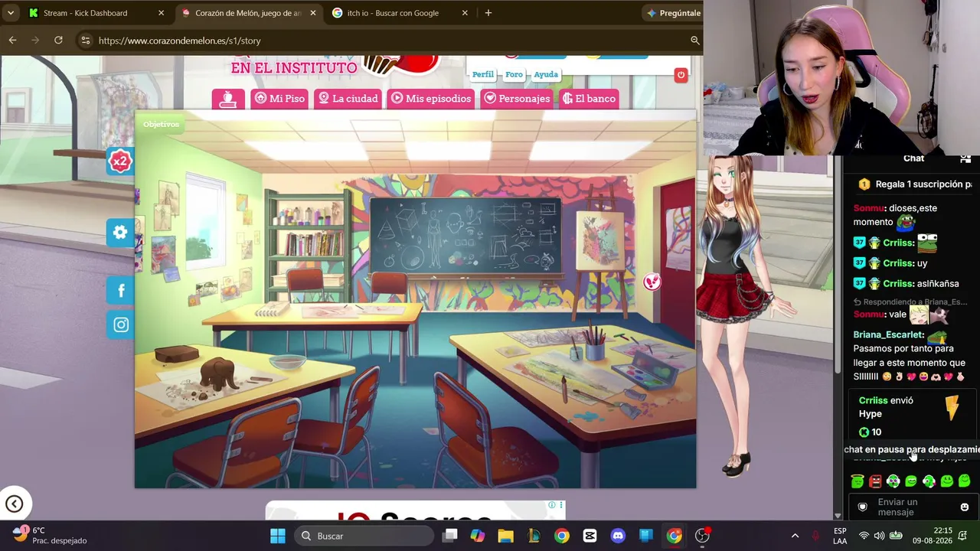Viewport: 980px width, 551px height.
Task: Open the chat emote picker smiley
Action: click(965, 507)
